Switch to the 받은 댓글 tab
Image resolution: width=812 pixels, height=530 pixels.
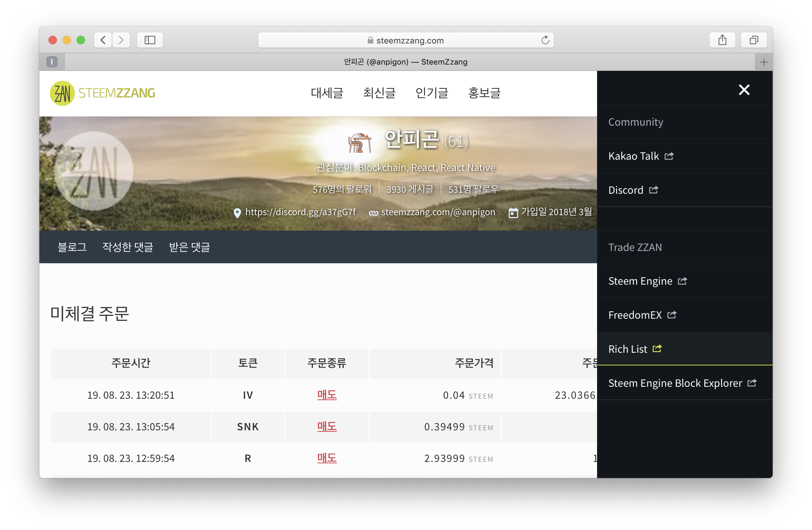(x=189, y=247)
